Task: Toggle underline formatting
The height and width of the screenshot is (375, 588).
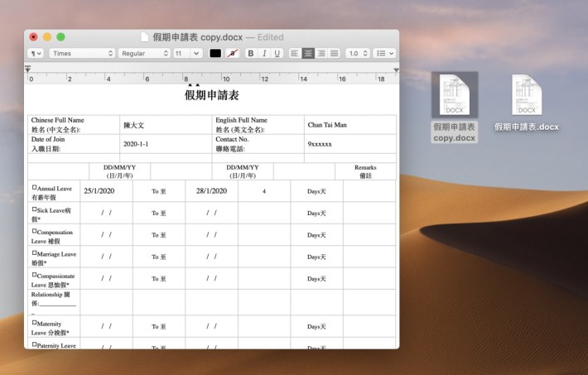Action: pos(277,54)
